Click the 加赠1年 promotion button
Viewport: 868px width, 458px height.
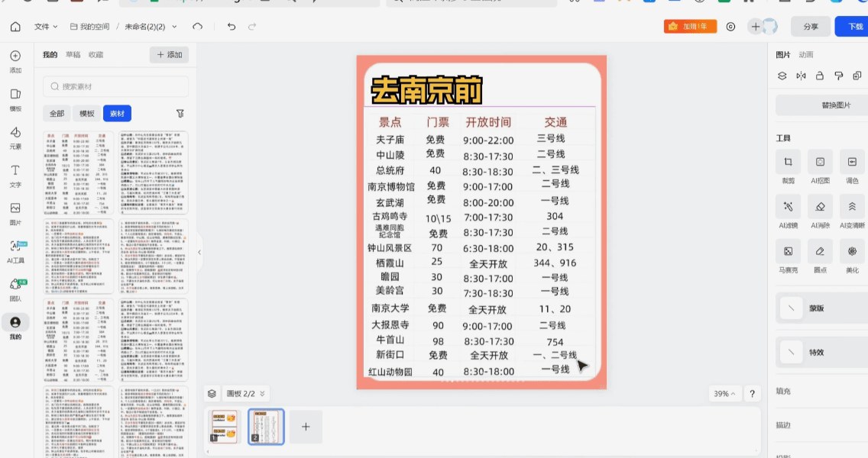tap(690, 27)
